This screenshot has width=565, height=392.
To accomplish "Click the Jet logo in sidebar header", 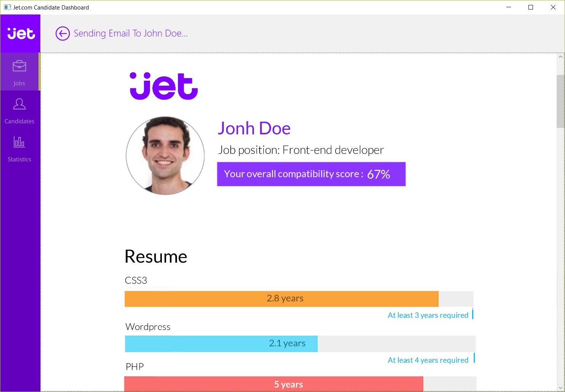I will 21,33.
